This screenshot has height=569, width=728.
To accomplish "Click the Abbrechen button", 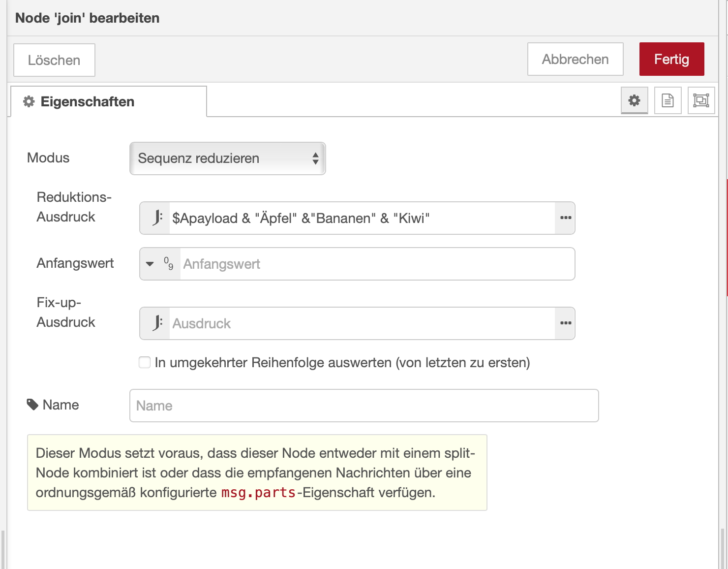I will 576,59.
